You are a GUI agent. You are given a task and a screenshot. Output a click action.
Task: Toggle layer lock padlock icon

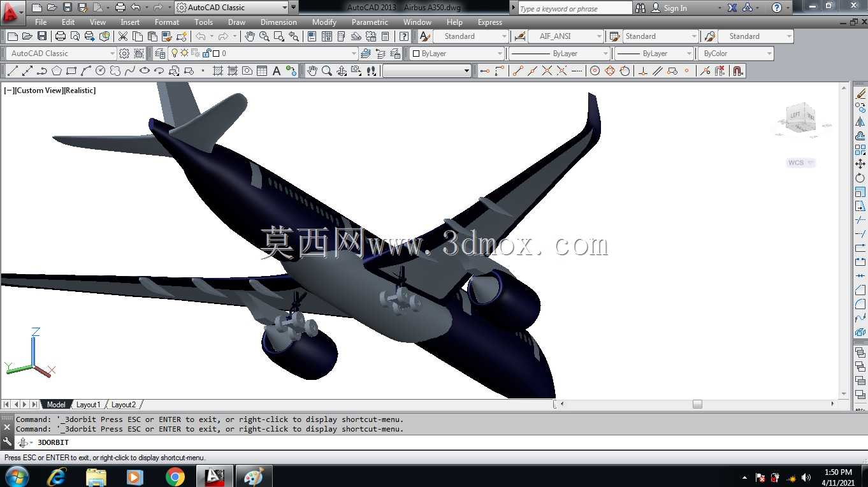(x=206, y=54)
